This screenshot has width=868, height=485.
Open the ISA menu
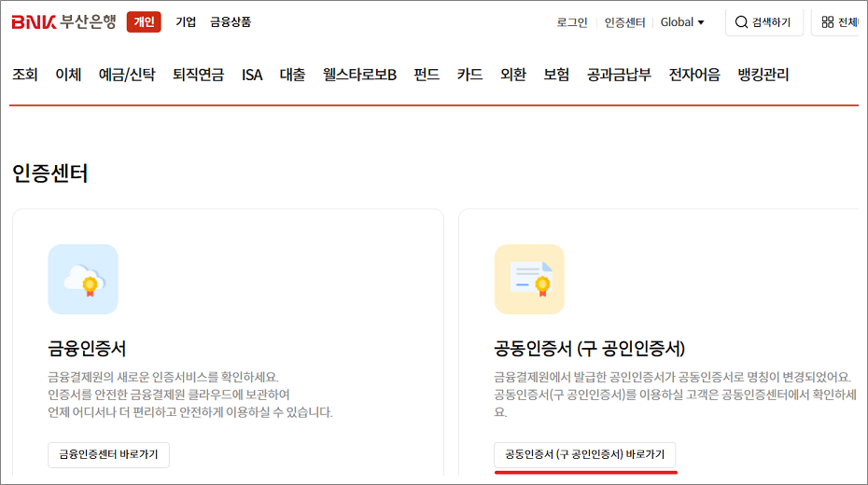pos(252,74)
